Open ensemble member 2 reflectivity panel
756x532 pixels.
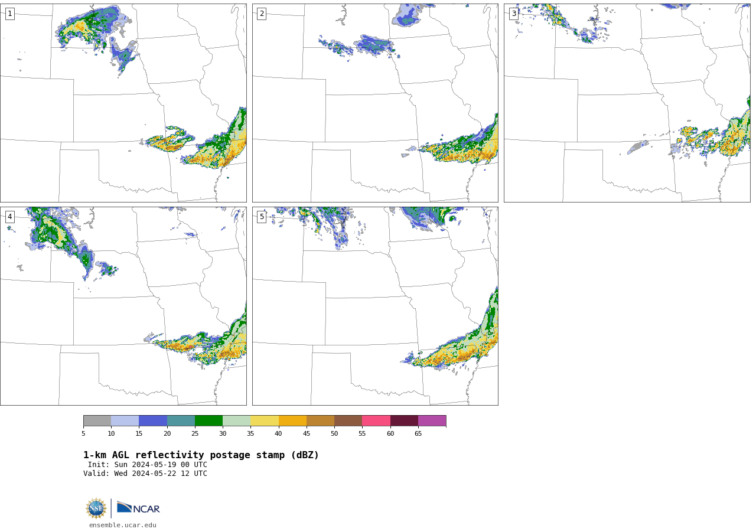pyautogui.click(x=375, y=103)
